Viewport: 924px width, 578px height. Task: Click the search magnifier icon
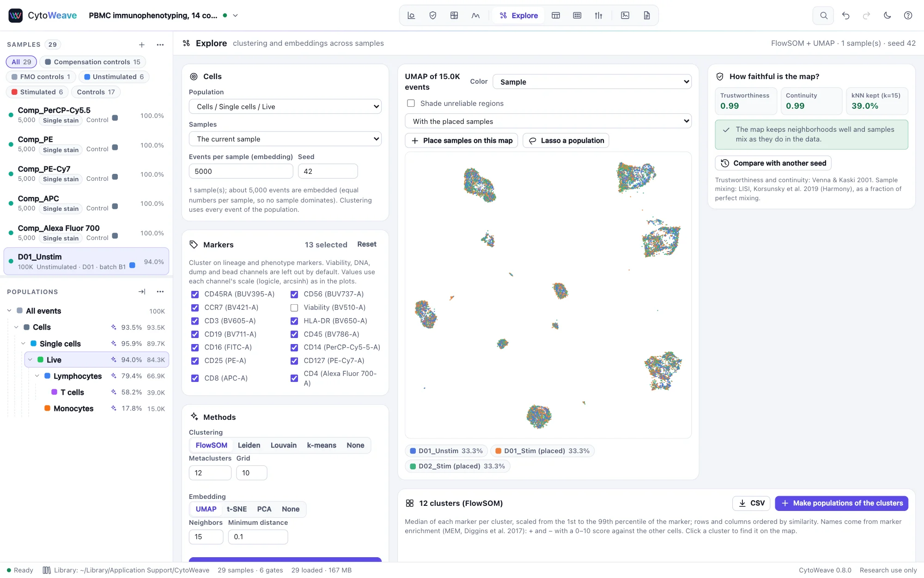pos(824,15)
